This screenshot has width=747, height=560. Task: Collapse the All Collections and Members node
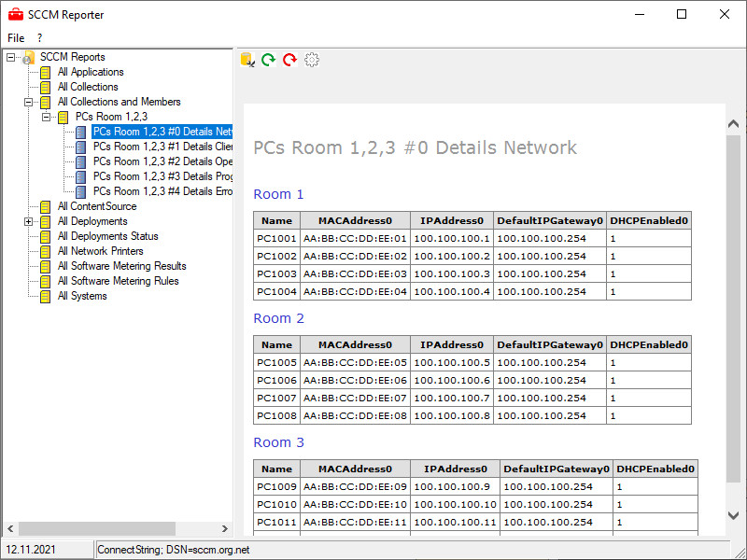coord(29,102)
